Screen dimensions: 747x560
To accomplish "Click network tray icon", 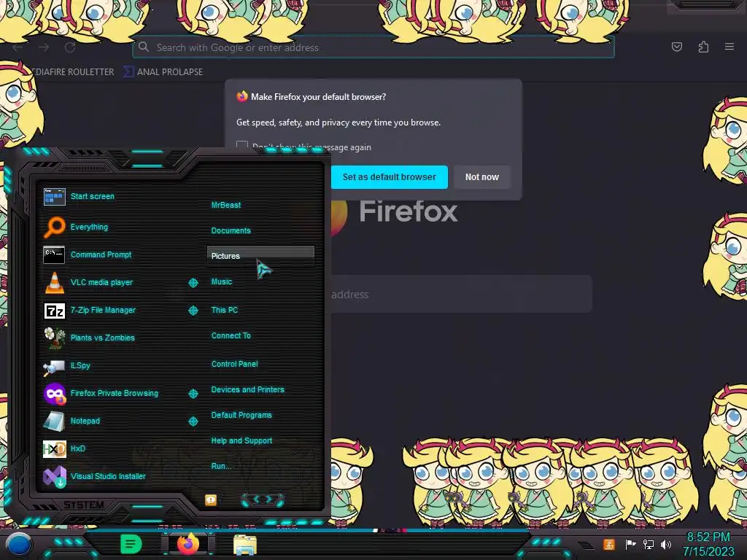I will pos(649,544).
